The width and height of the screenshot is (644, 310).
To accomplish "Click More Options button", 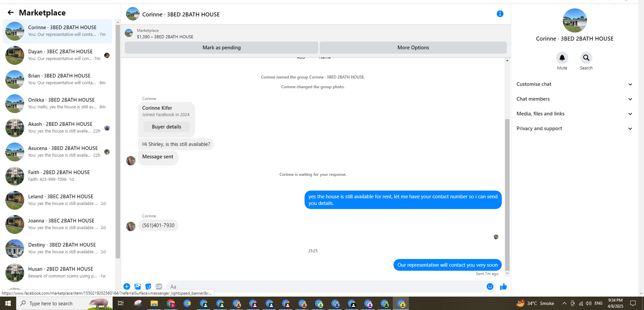I will click(x=413, y=48).
